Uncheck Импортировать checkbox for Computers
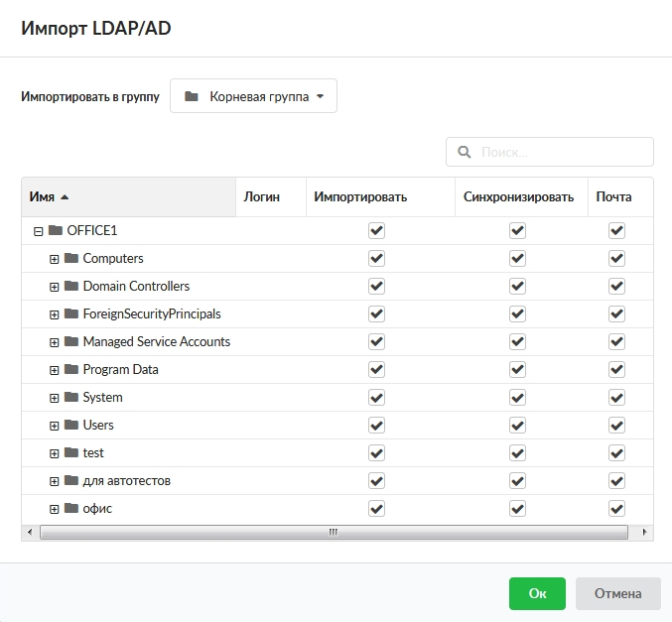The height and width of the screenshot is (622, 672). click(x=376, y=258)
